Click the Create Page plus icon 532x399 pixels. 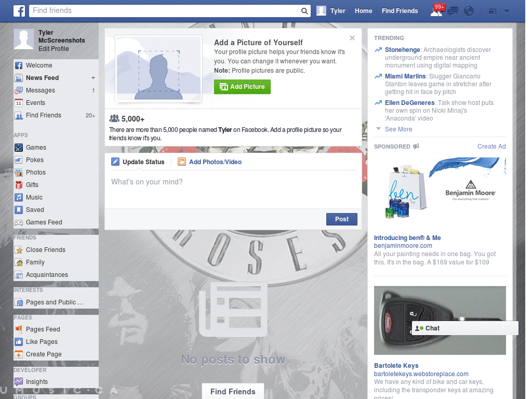point(19,354)
